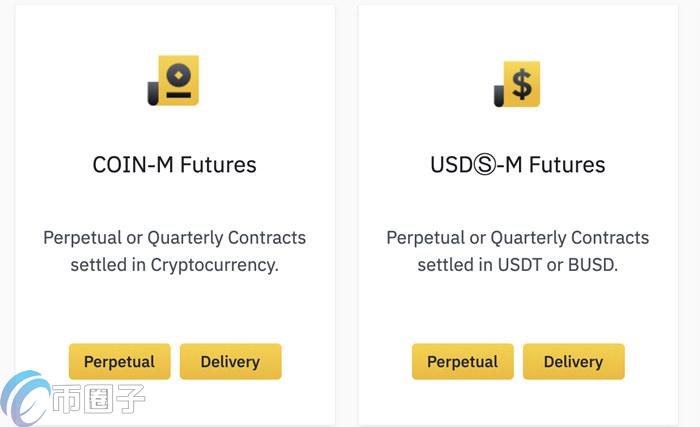Click the USDⓈ-M Futures heading

517,164
